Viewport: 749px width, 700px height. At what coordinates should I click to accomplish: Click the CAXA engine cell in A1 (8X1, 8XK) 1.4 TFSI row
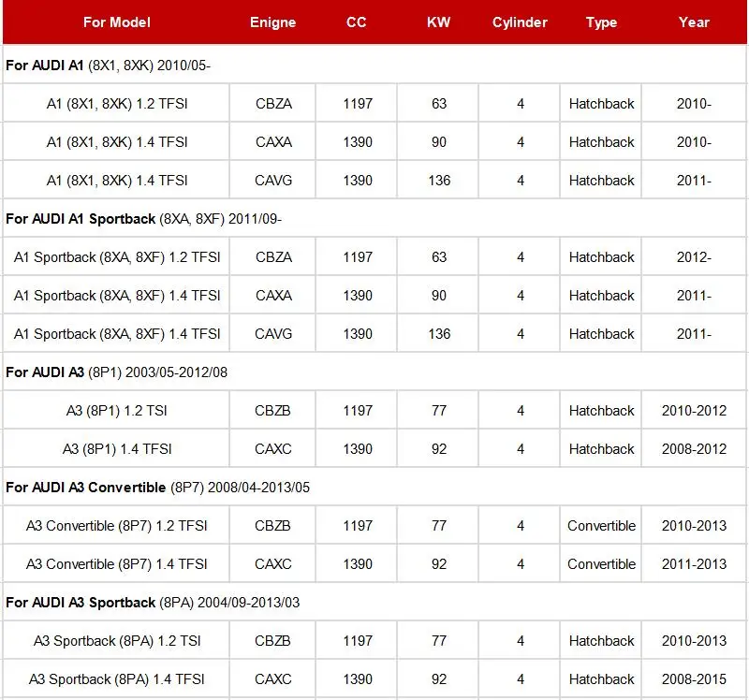272,142
